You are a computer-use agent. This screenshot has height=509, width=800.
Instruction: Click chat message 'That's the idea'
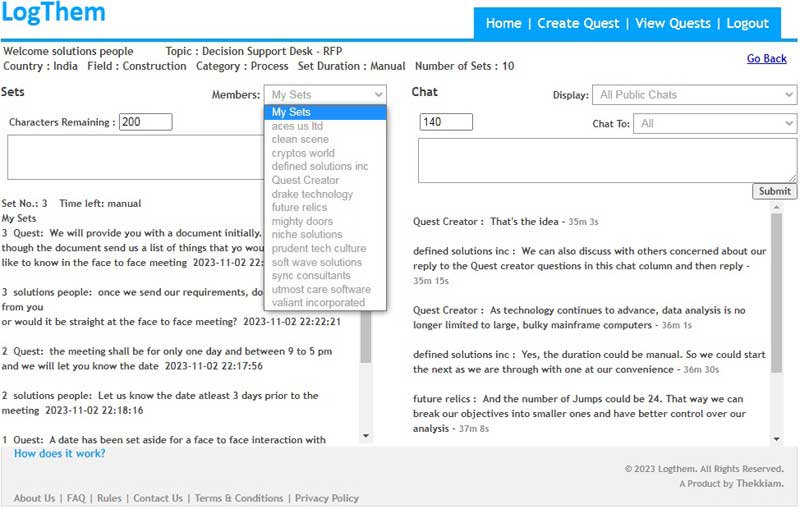click(524, 222)
